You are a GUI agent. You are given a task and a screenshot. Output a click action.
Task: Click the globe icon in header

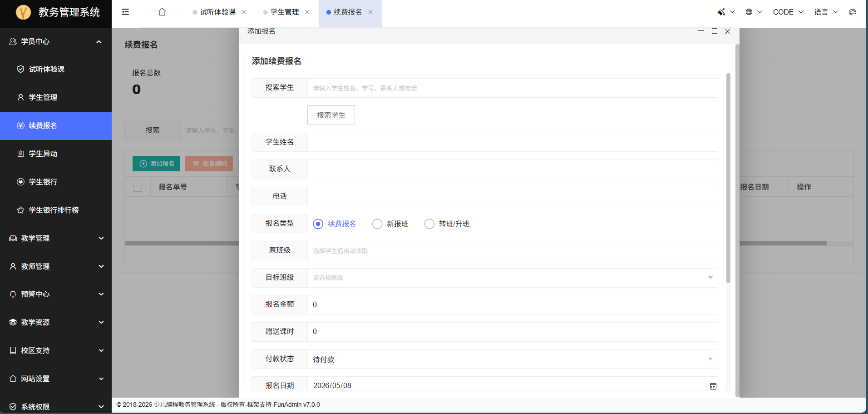click(749, 12)
